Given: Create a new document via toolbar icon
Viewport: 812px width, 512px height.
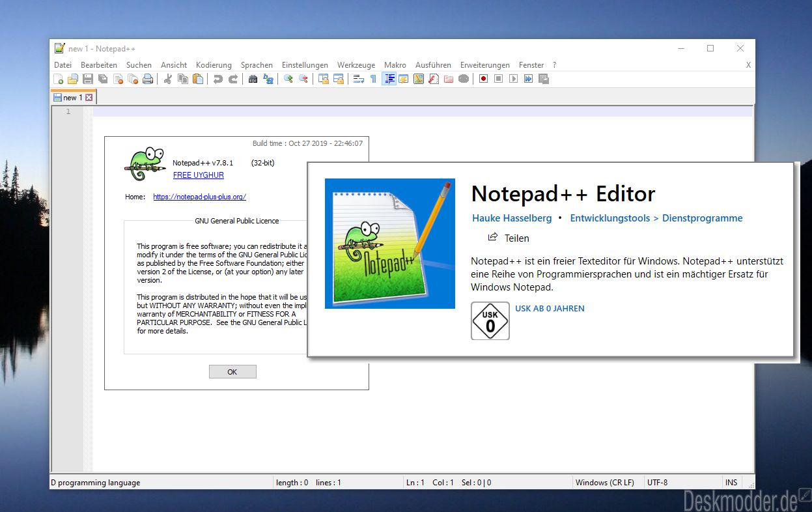Looking at the screenshot, I should [x=59, y=79].
